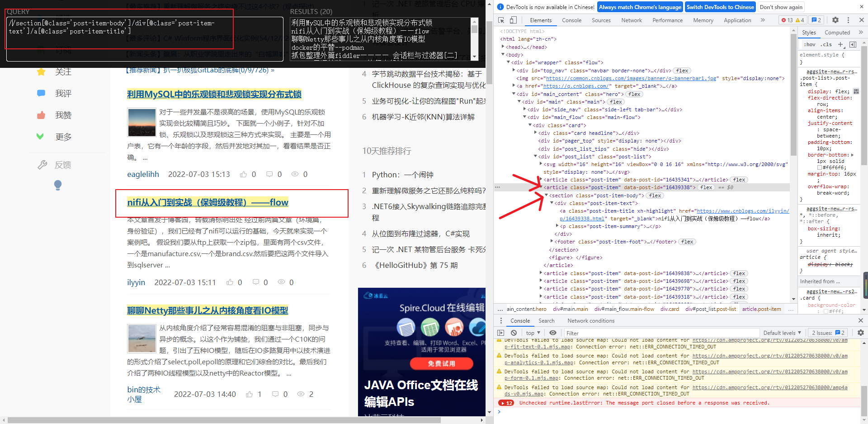This screenshot has height=424, width=868.
Task: Switch to the Console panel tab
Action: [571, 20]
